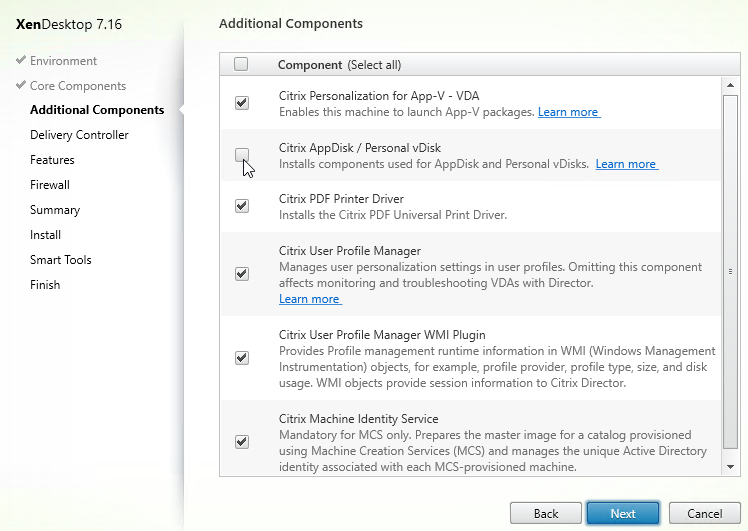This screenshot has width=748, height=531.
Task: Uncheck User Profile Manager WMI Plugin checkbox
Action: point(242,357)
